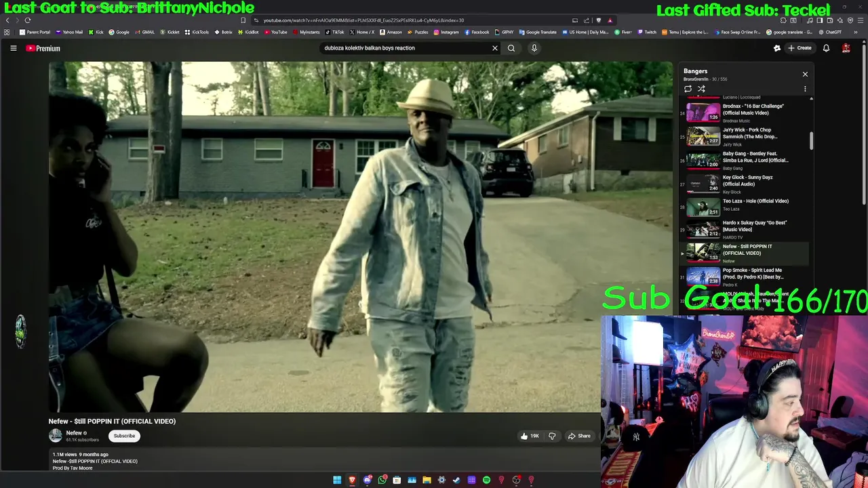Select JaYy Wick Pork Chop Sammich video
Viewport: 868px width, 488px height.
745,136
